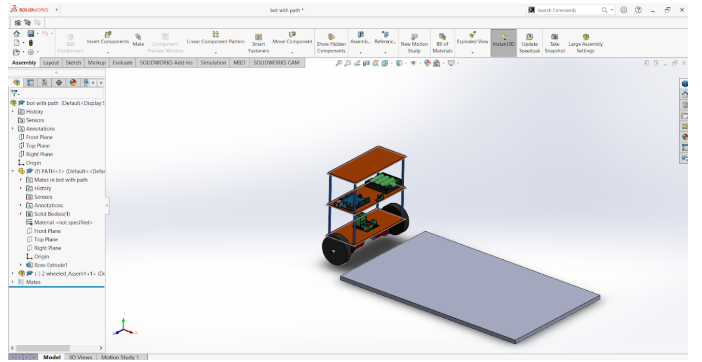Click the Home icon in quick toolbar

pos(17,34)
